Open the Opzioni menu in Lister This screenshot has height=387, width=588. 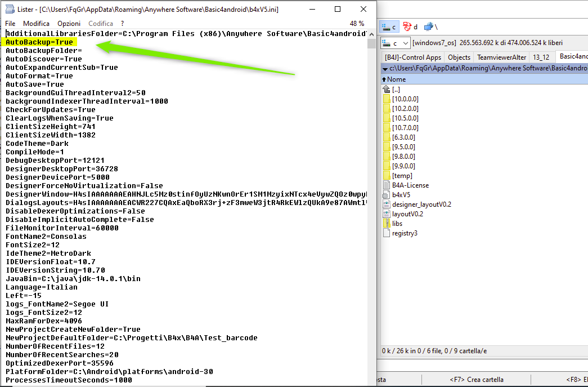69,24
